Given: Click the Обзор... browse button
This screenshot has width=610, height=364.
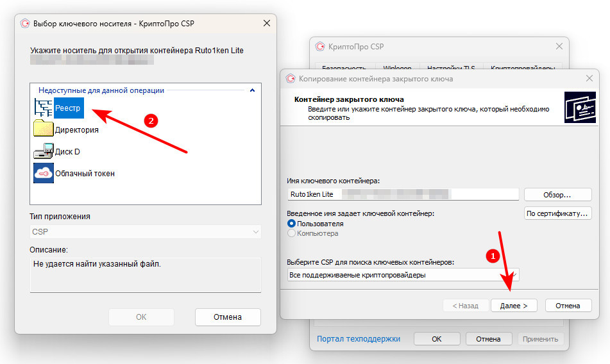Looking at the screenshot, I should 557,194.
